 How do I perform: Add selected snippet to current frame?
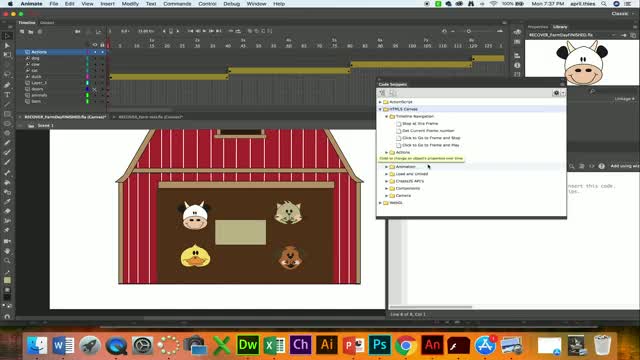[382, 93]
